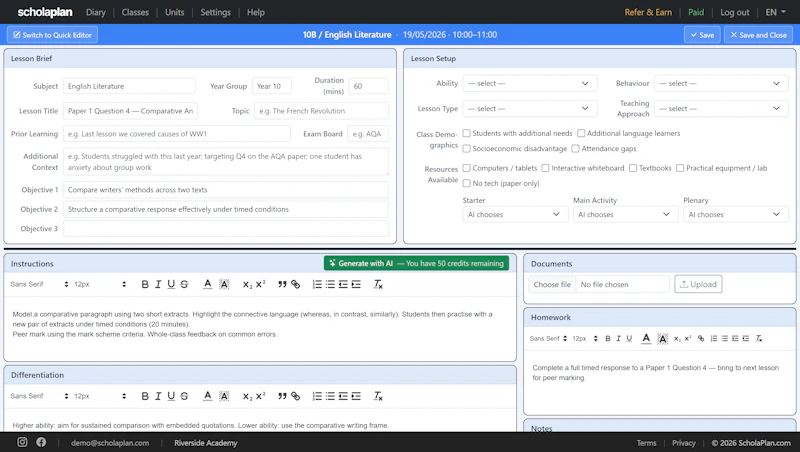Open the Lesson Type dropdown
Viewport: 800px width, 452px height.
[530, 109]
